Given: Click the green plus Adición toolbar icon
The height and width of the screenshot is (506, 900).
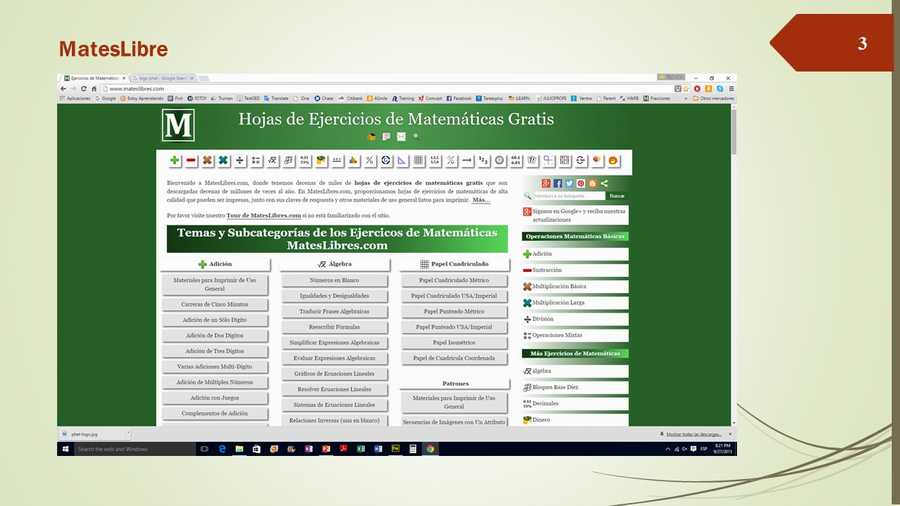Looking at the screenshot, I should tap(175, 161).
